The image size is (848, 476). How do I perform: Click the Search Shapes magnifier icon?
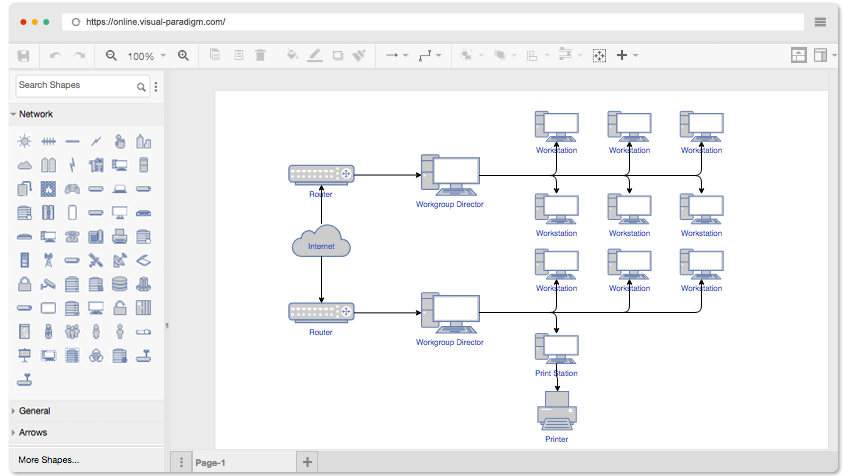pos(141,87)
